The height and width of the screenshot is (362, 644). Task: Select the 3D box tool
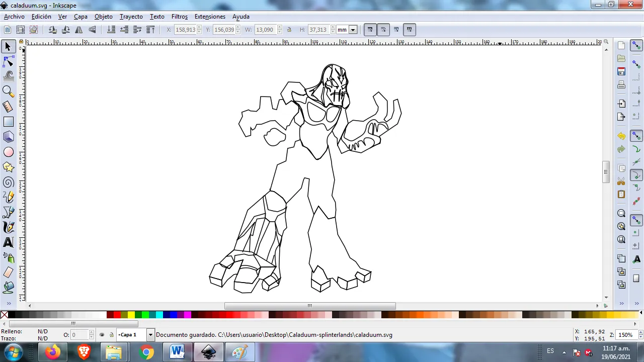pos(8,137)
